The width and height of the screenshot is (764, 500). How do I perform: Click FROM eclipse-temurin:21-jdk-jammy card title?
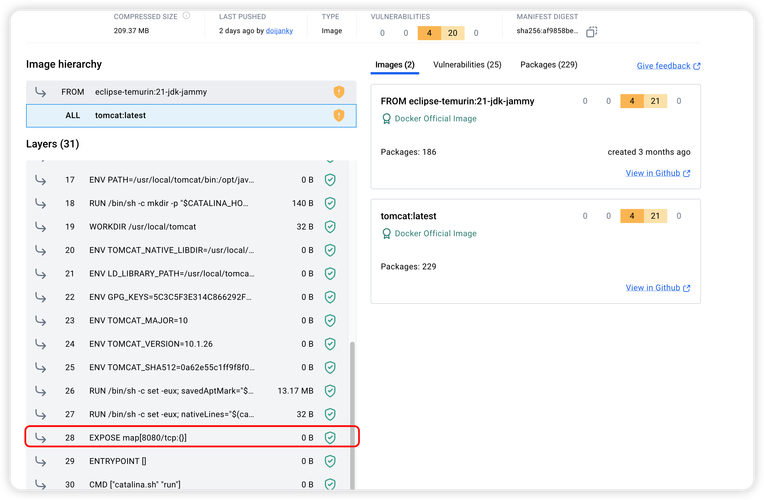point(458,101)
